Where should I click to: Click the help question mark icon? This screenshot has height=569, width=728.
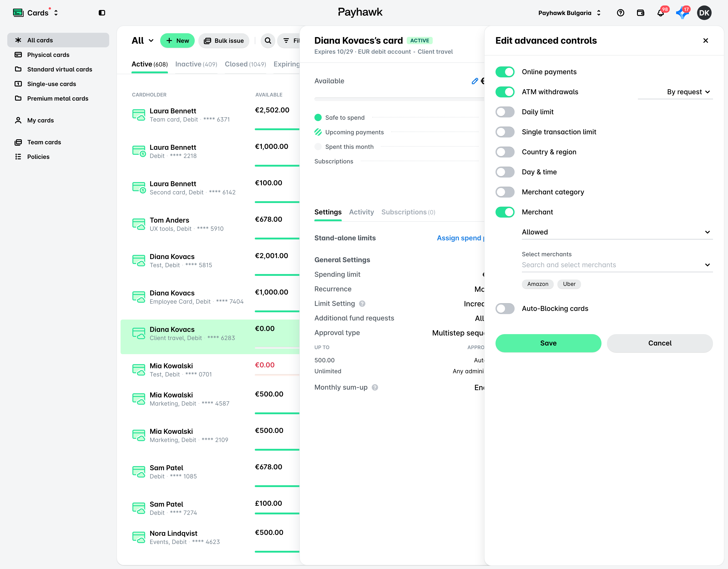[x=620, y=13]
